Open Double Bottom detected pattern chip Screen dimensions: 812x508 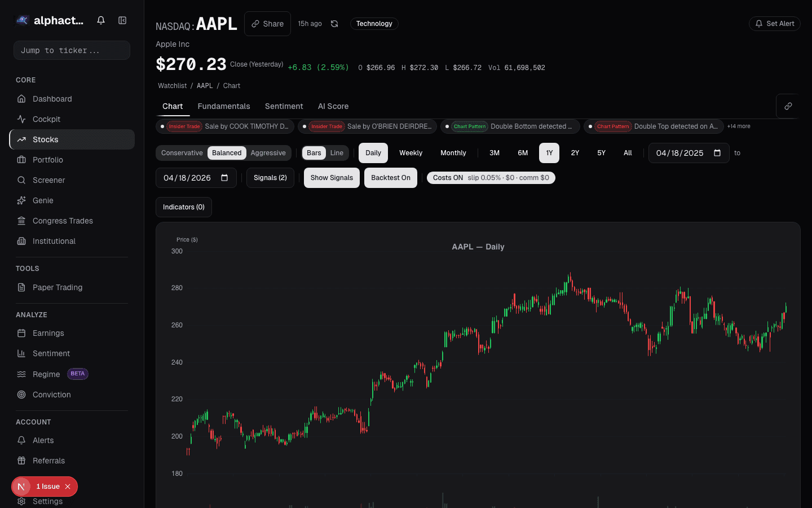pos(510,126)
